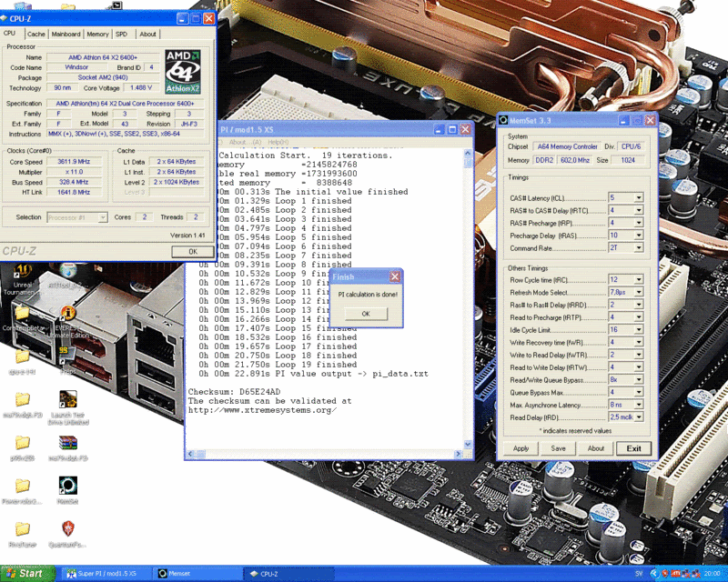Click Apply in MemSet
Image resolution: width=728 pixels, height=582 pixels.
click(521, 448)
